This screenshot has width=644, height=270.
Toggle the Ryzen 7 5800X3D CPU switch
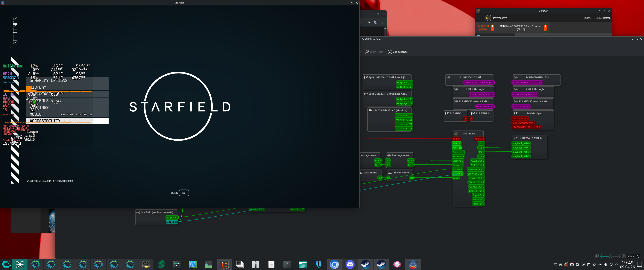[545, 28]
